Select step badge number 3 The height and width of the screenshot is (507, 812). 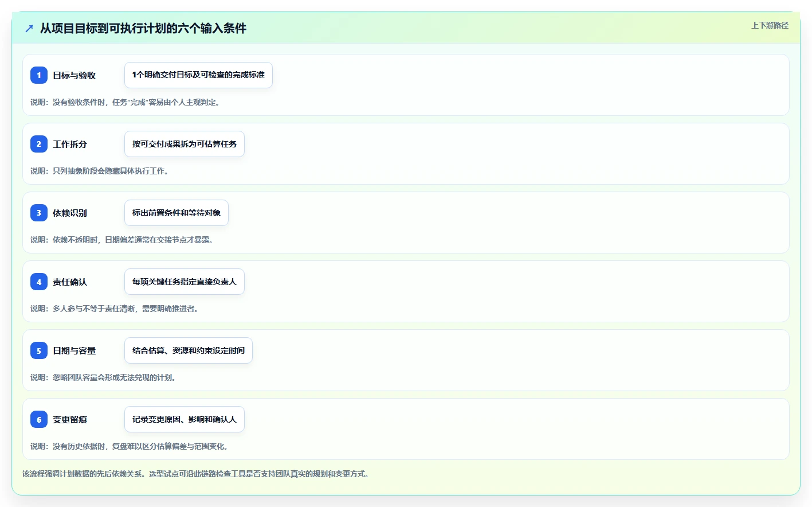click(39, 213)
